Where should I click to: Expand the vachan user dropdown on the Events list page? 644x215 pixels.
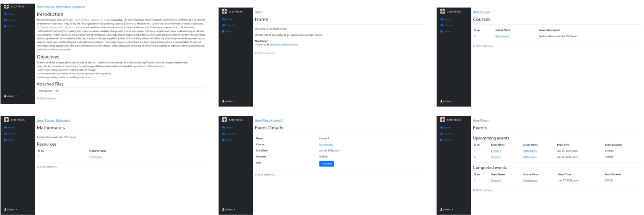click(x=447, y=210)
